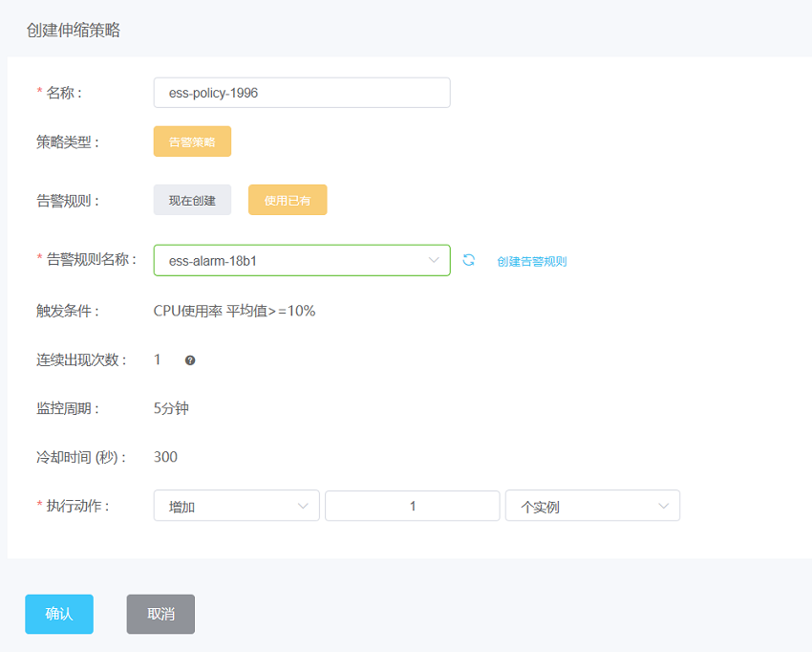Open the 创建告警规则 link
The width and height of the screenshot is (812, 652).
(532, 261)
